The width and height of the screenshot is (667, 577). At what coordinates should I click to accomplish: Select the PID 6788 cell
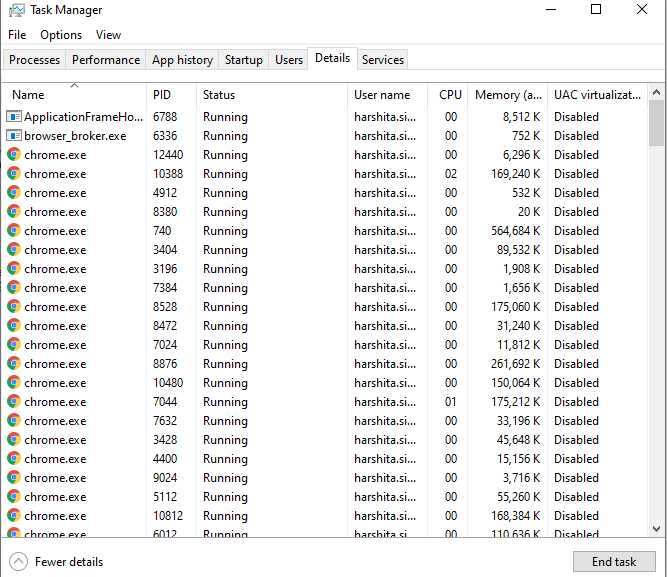pos(165,117)
